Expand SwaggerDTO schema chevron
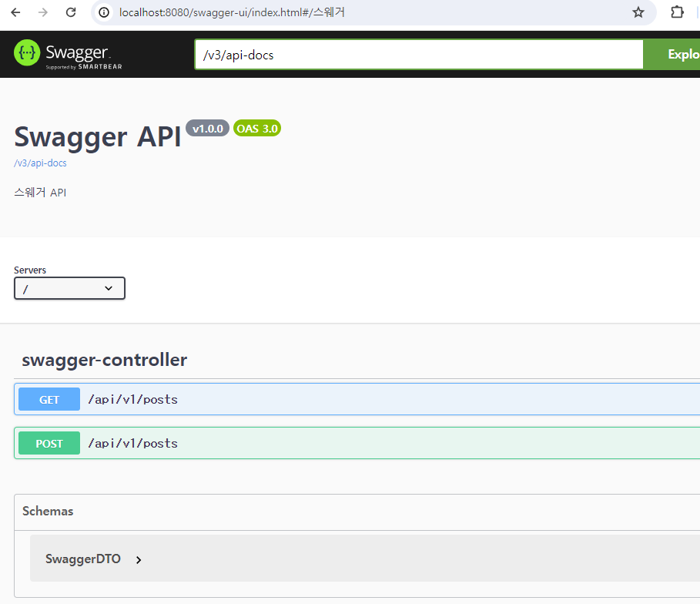The image size is (700, 604). coord(139,560)
